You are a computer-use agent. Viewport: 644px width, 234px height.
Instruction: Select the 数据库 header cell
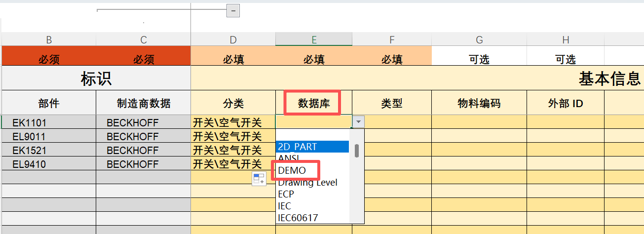tap(312, 103)
